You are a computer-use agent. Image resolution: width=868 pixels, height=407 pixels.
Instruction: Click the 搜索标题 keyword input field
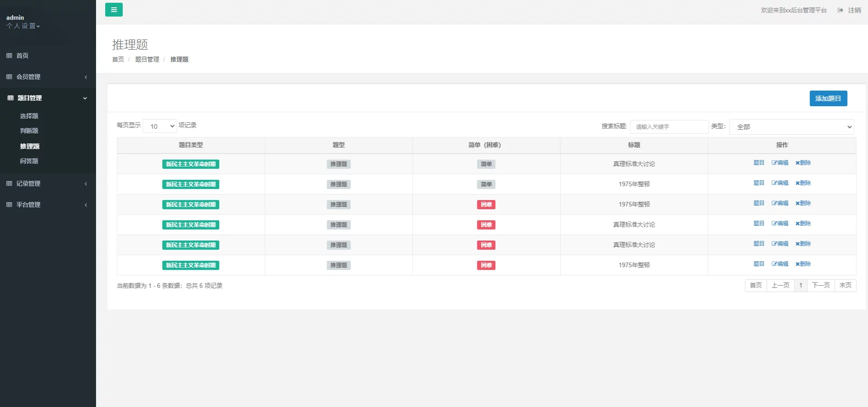(669, 127)
